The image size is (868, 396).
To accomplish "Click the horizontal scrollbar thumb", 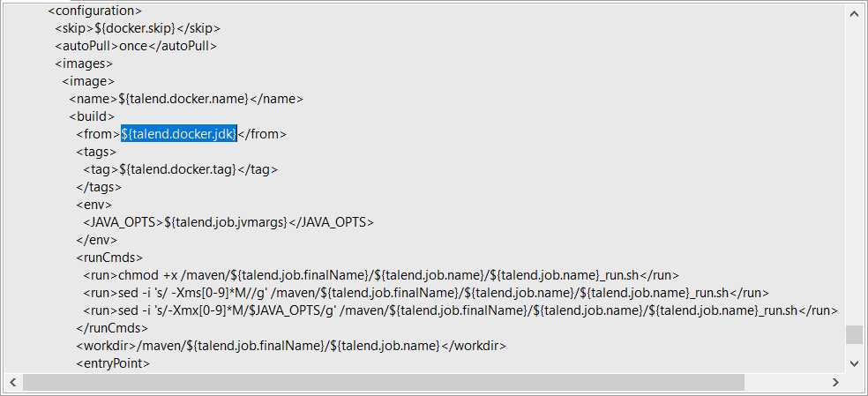I will (384, 382).
